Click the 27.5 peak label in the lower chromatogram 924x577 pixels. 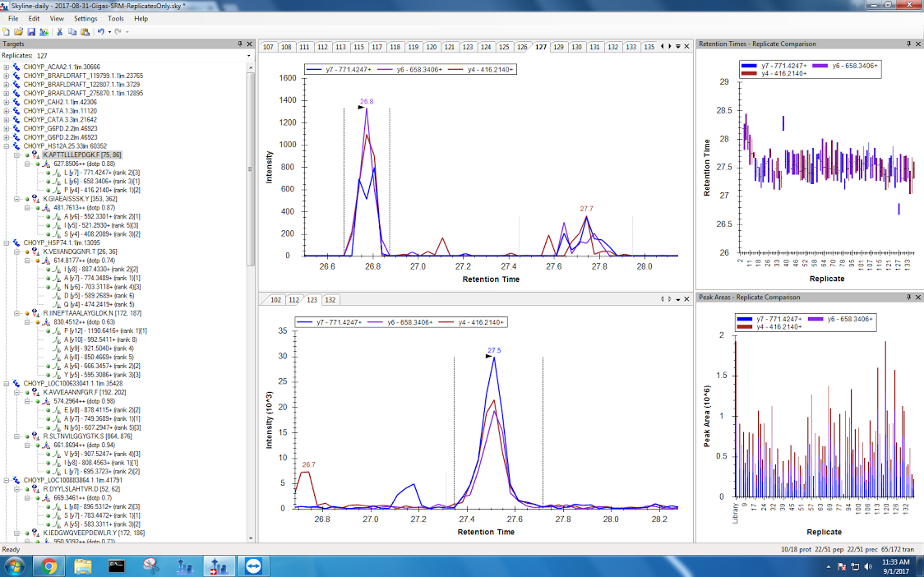click(494, 350)
